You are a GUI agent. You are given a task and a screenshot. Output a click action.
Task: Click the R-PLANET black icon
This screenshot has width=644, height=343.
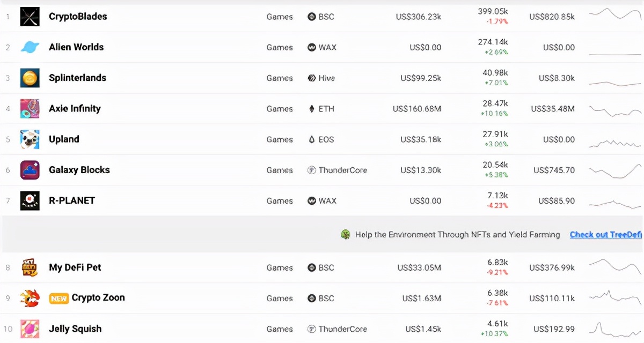(x=30, y=201)
